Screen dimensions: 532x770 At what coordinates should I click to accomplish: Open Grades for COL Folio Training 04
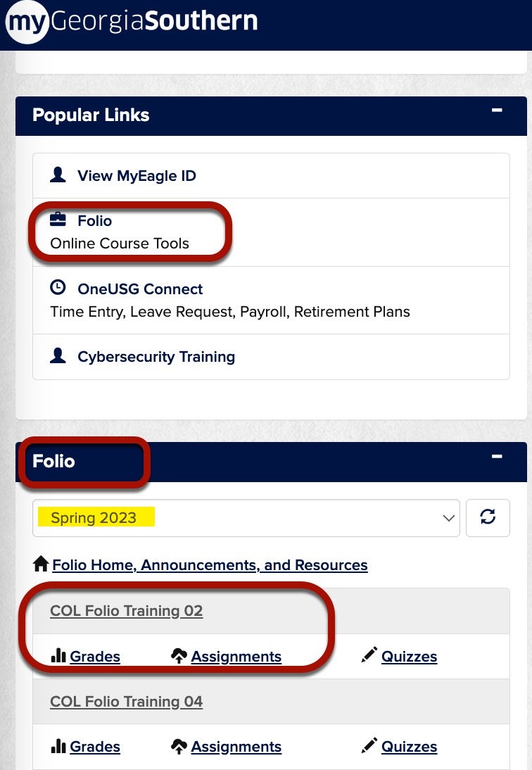[x=95, y=747]
